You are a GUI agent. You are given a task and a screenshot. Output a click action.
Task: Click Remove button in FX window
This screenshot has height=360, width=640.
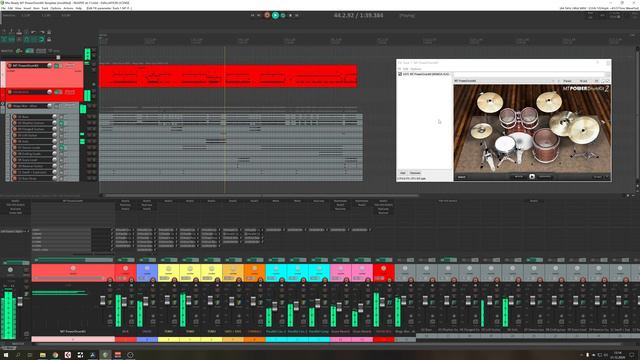415,173
